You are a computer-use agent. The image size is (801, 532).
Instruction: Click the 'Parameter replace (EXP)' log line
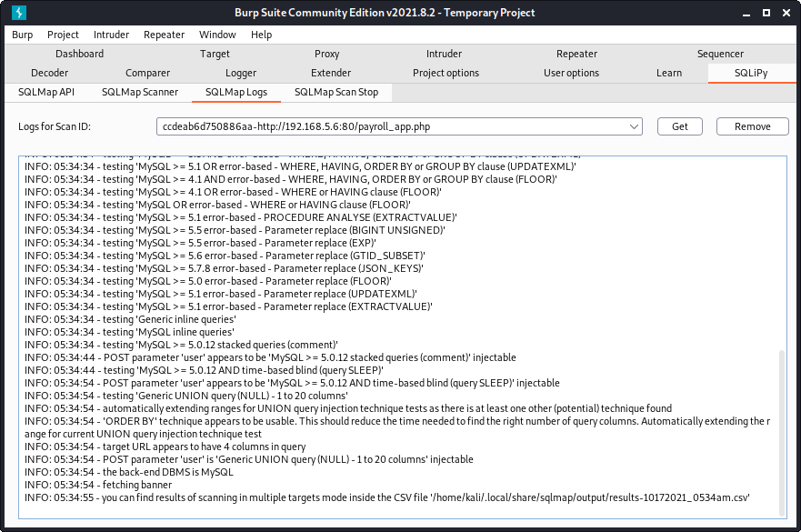click(200, 243)
